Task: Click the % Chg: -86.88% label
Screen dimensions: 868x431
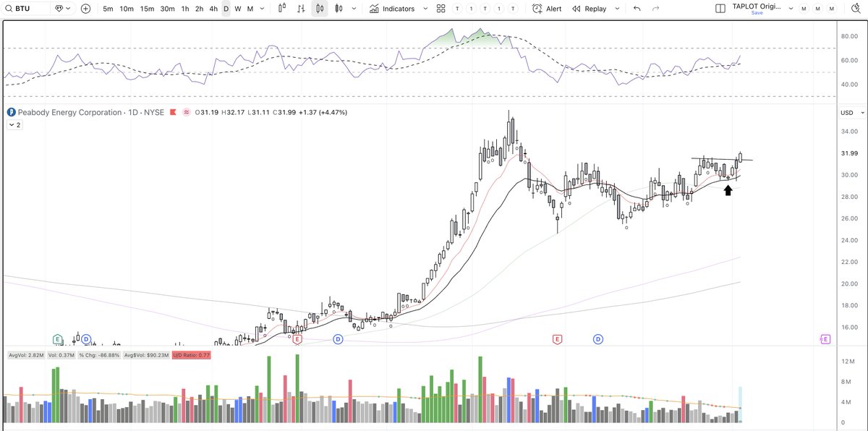Action: pos(101,355)
